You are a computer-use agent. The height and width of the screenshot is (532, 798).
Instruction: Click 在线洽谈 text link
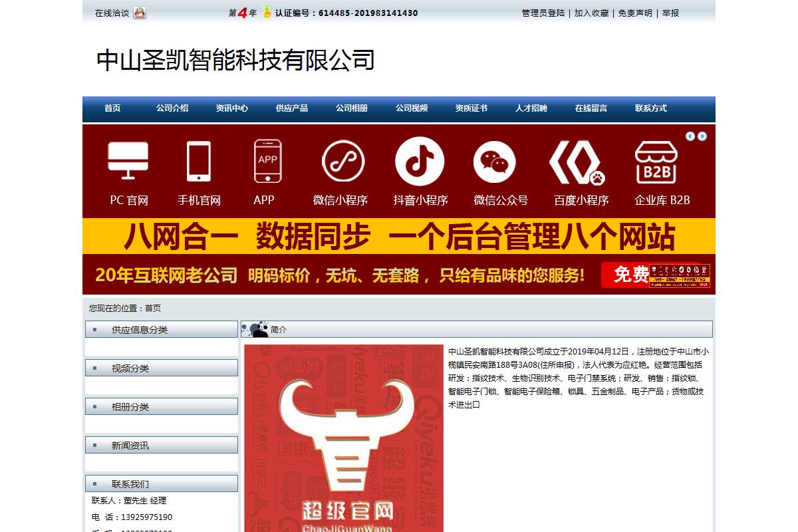[112, 13]
